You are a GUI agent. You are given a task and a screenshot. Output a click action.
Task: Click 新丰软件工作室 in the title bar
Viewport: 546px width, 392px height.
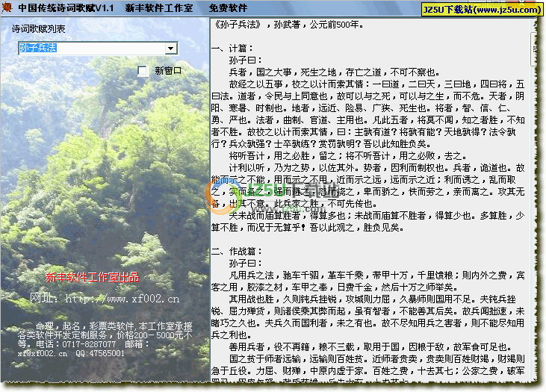click(158, 8)
